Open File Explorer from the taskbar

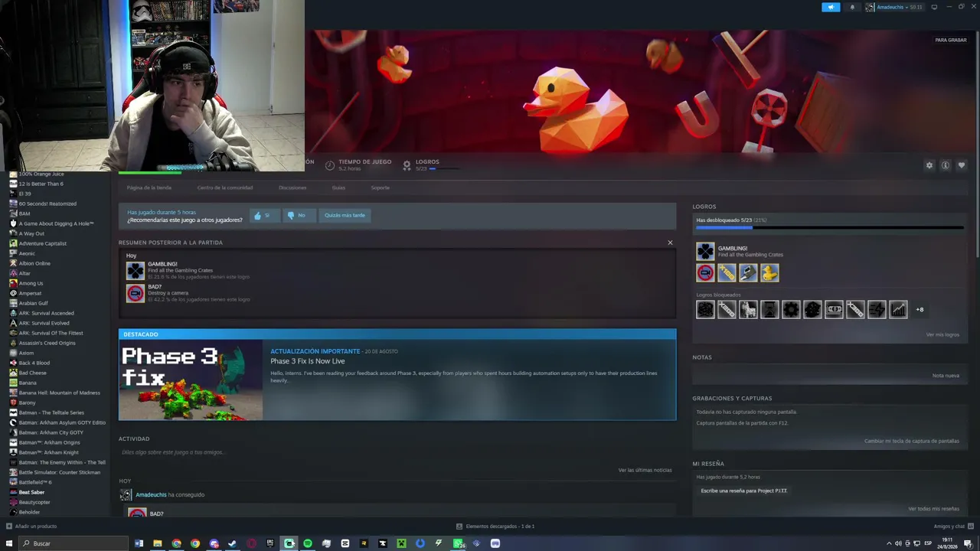pyautogui.click(x=158, y=543)
